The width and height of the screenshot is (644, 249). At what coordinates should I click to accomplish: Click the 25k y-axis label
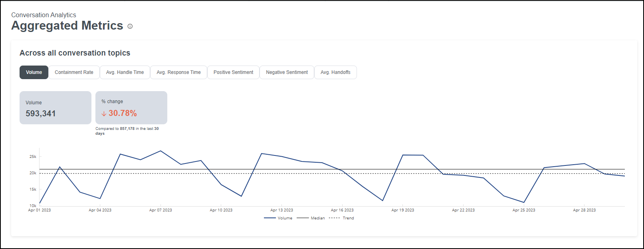[x=33, y=157]
